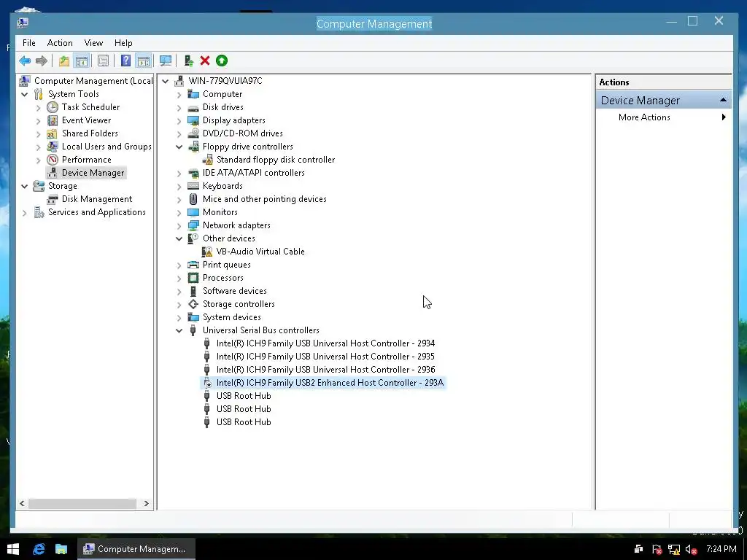Screen dimensions: 747x560
Task: Select Shared Folders in the console tree
Action: pos(90,133)
